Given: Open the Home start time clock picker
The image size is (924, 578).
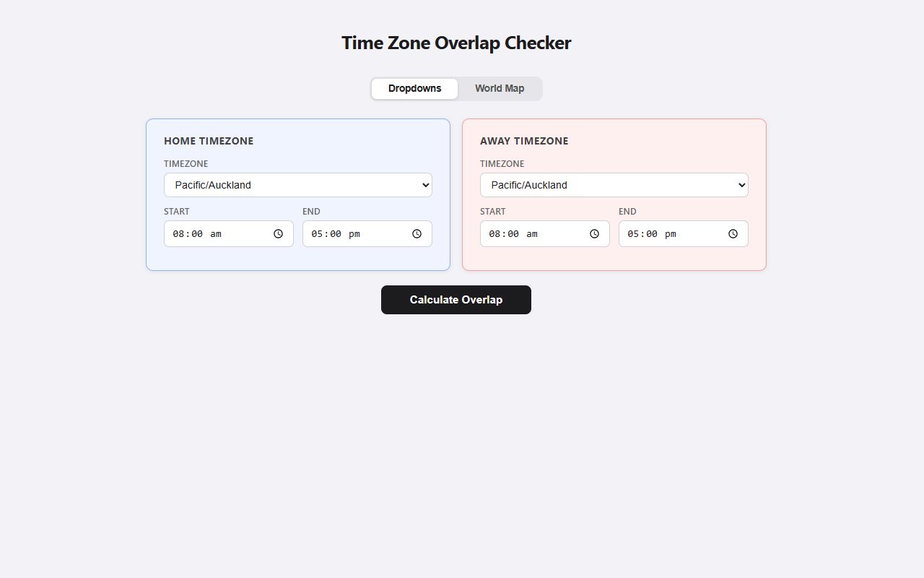Looking at the screenshot, I should point(278,233).
